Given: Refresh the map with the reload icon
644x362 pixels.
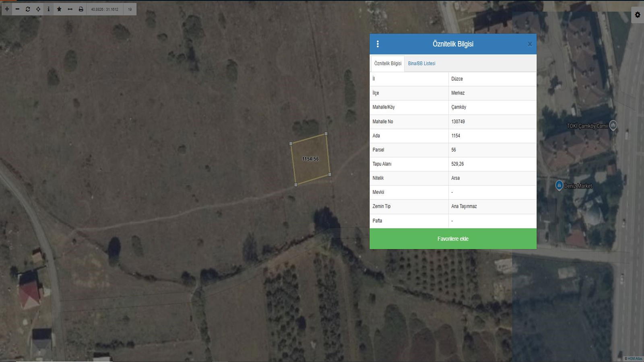Looking at the screenshot, I should 28,9.
